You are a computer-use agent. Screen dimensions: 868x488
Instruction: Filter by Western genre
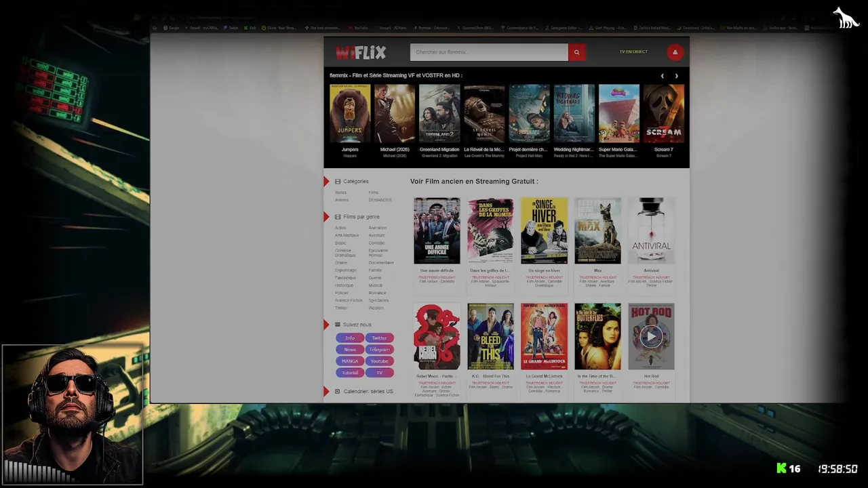tap(376, 308)
